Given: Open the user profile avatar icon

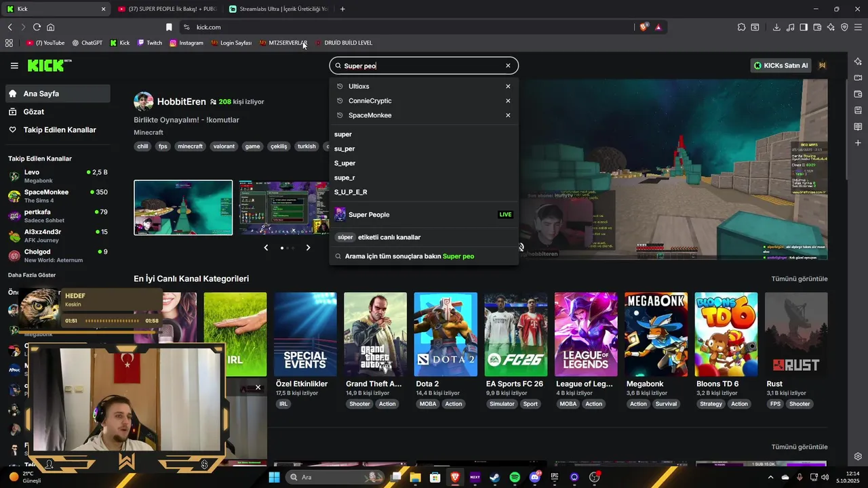Looking at the screenshot, I should pos(823,66).
